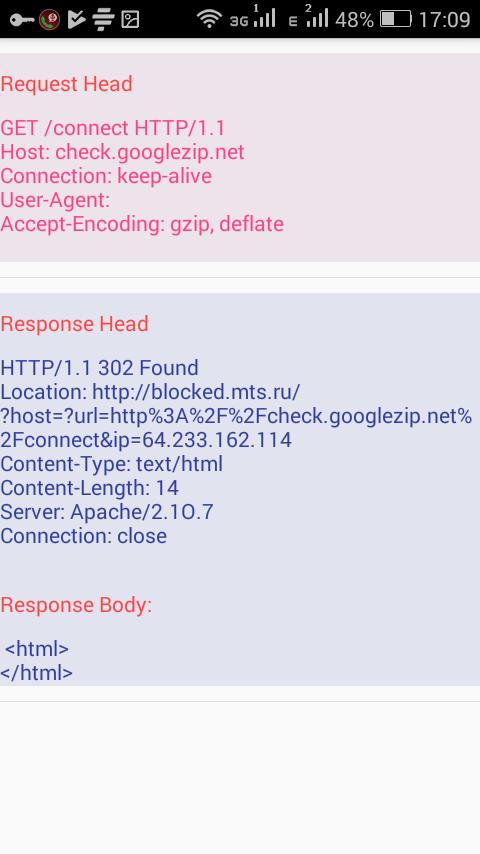Select the Response Body heading
Screen dimensions: 480x854
point(76,605)
